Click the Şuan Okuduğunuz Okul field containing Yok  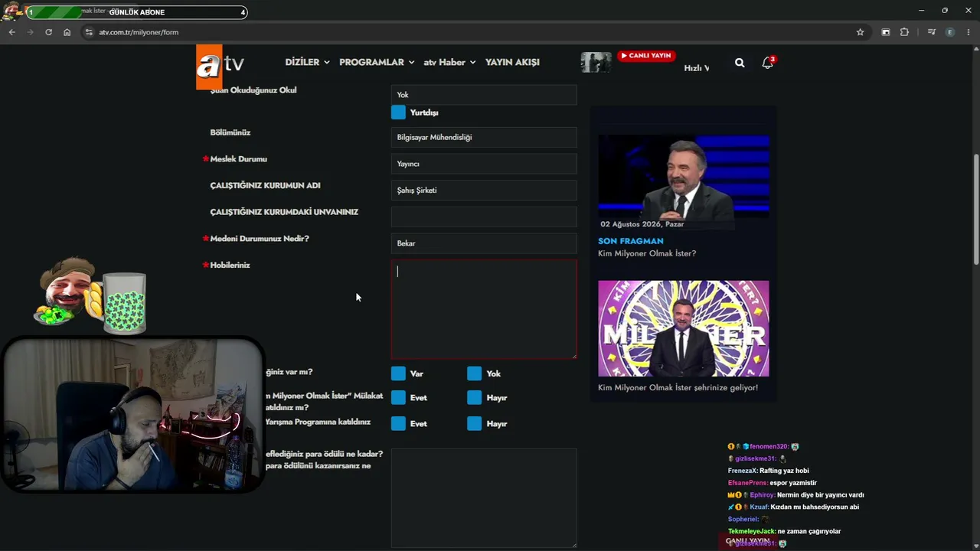click(484, 95)
